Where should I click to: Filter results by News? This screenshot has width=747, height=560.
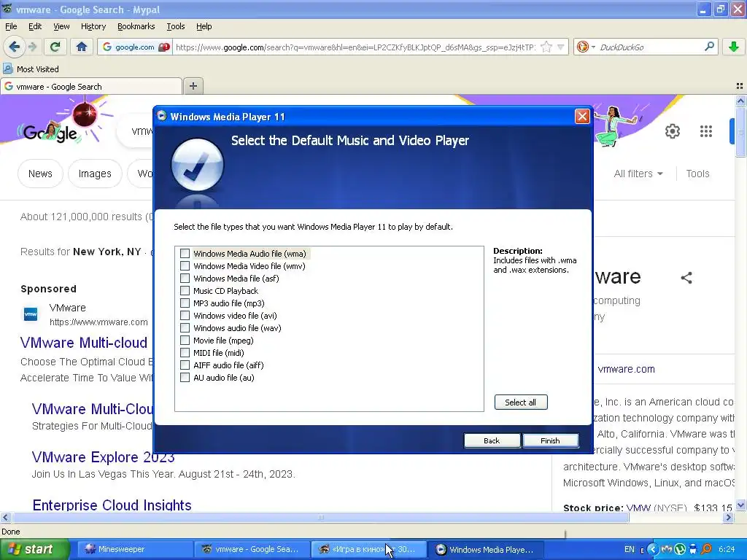tap(40, 174)
